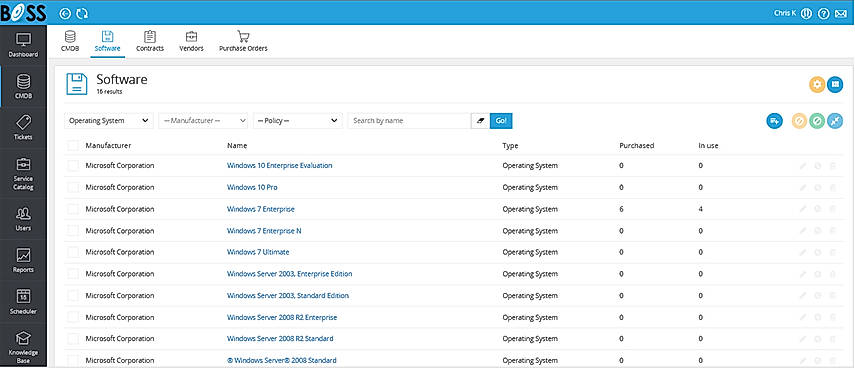
Task: Open the Windows 7 Ultimate link
Action: click(x=258, y=252)
